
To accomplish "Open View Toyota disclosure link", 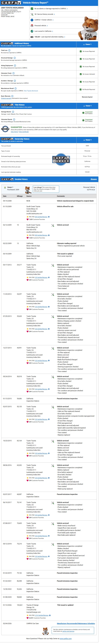I will coord(31,91).
